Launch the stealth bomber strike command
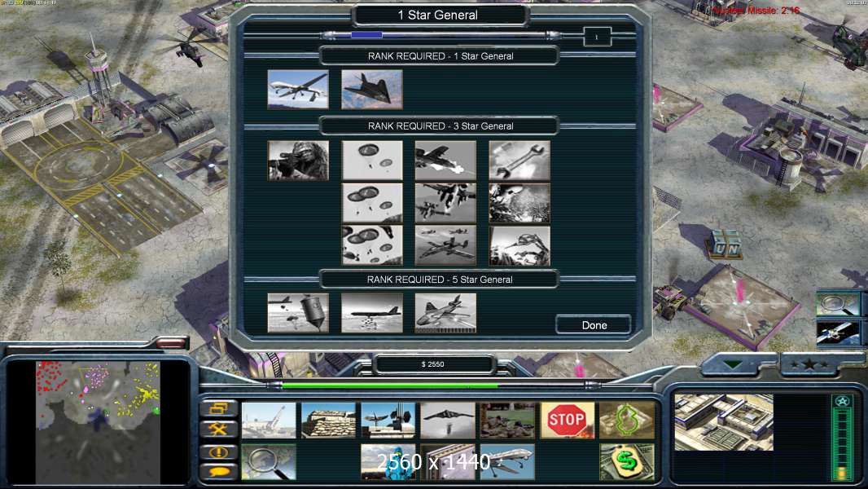 coord(448,421)
